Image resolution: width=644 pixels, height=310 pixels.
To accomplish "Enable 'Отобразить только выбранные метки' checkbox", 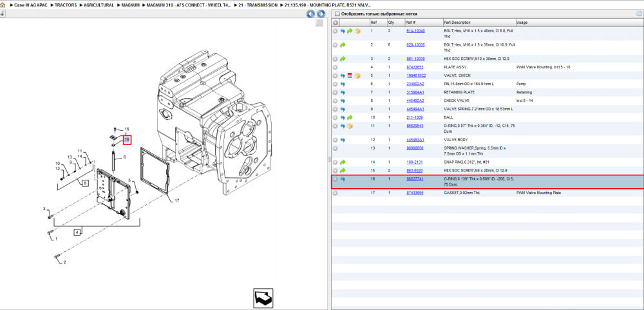I will [x=337, y=14].
